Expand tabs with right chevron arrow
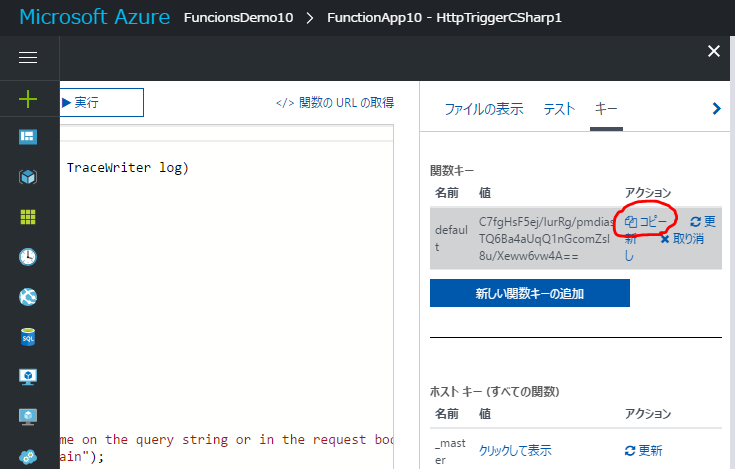This screenshot has width=735, height=469. click(716, 109)
